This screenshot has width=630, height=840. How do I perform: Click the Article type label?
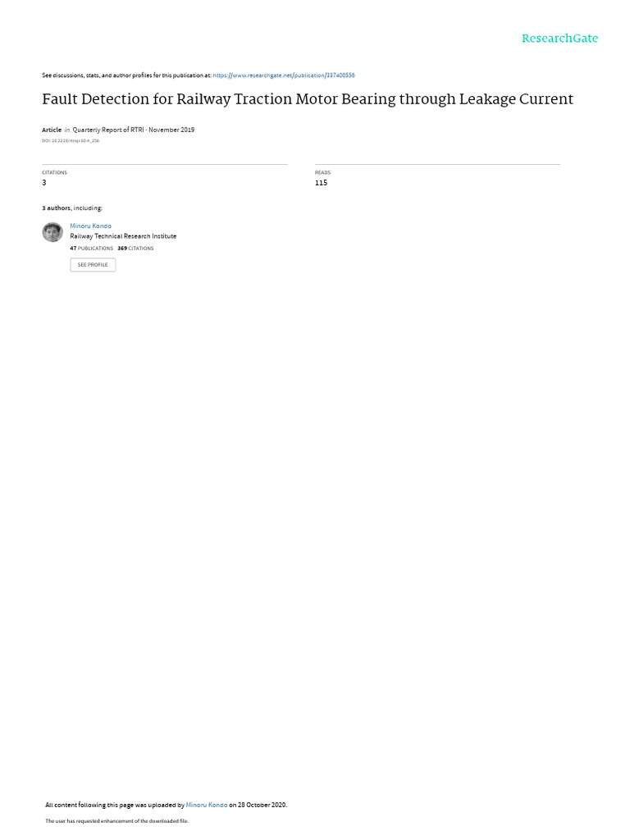(52, 130)
